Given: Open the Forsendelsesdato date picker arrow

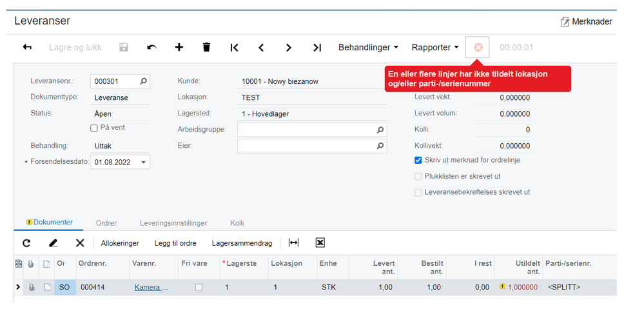Looking at the screenshot, I should pyautogui.click(x=143, y=163).
